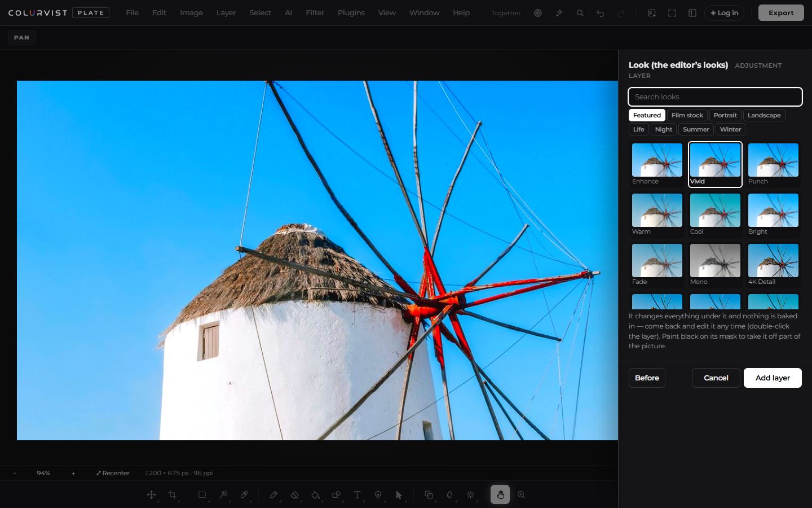Open the Filter menu
Viewport: 812px width, 508px height.
click(x=315, y=13)
